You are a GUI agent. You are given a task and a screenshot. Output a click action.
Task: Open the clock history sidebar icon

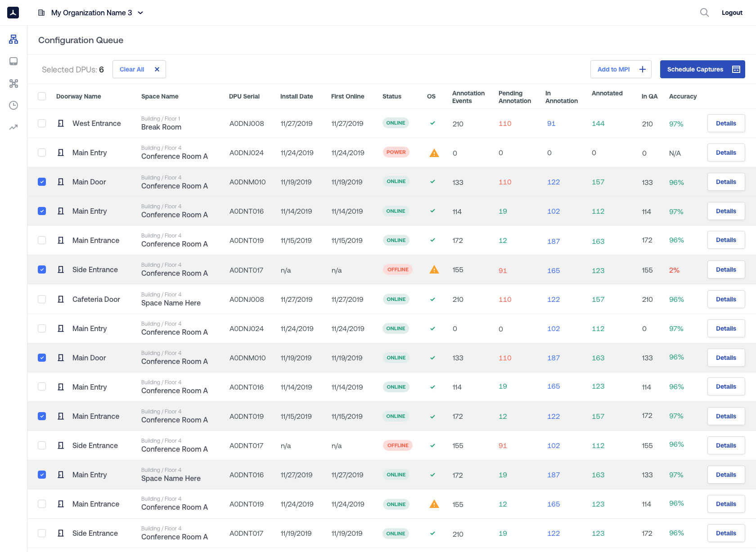tap(13, 105)
